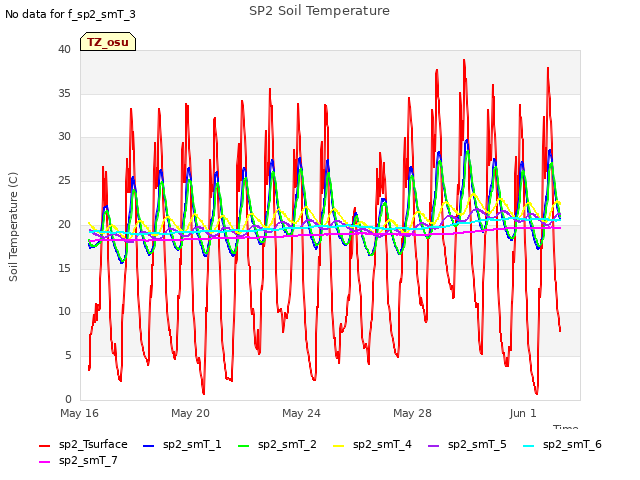Image resolution: width=640 pixels, height=480 pixels.
Task: Click the Jun 1 x-axis tick label
Action: click(x=523, y=413)
